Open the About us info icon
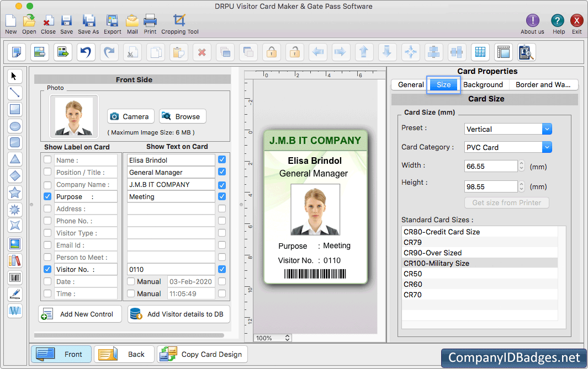 pos(532,20)
